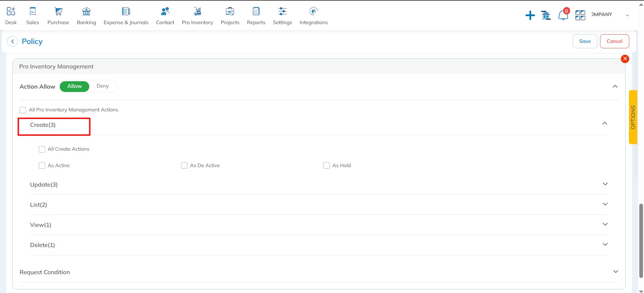Open the Integrations module icon

coord(313,12)
